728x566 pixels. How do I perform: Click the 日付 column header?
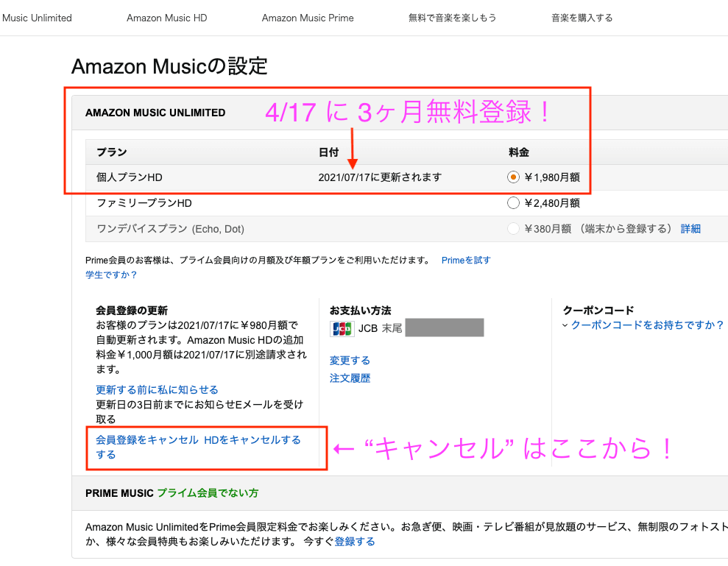(x=328, y=152)
